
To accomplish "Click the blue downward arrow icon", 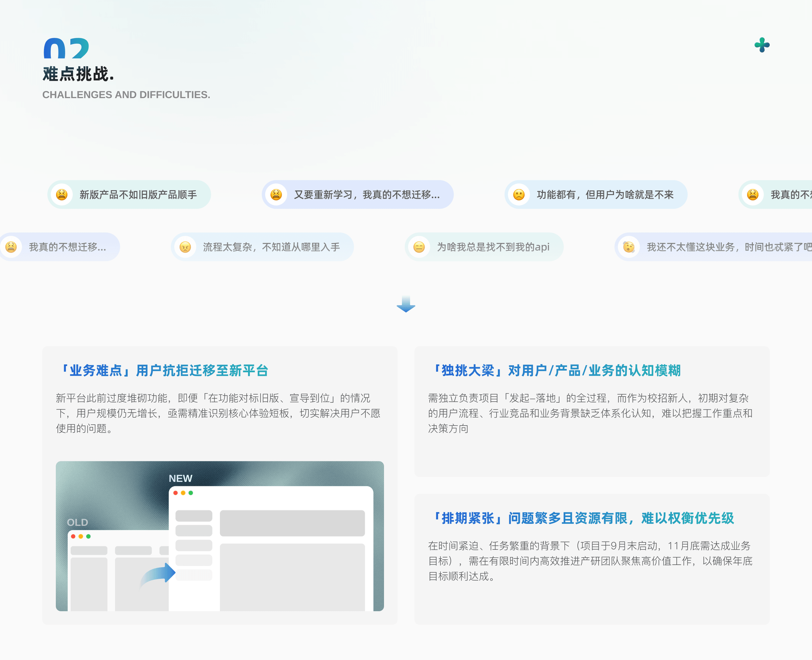I will (406, 304).
